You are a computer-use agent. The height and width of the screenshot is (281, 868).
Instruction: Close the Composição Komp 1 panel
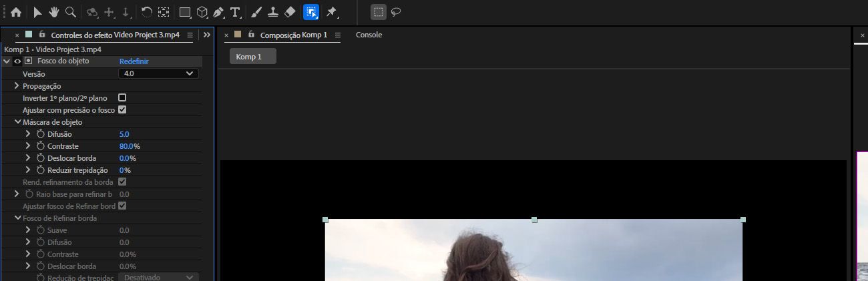[226, 35]
